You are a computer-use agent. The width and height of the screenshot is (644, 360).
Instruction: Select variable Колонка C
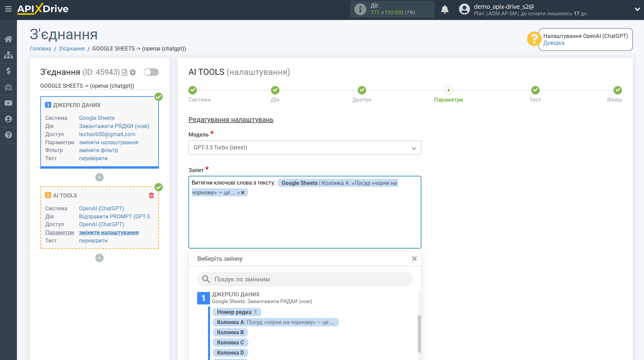coord(230,342)
